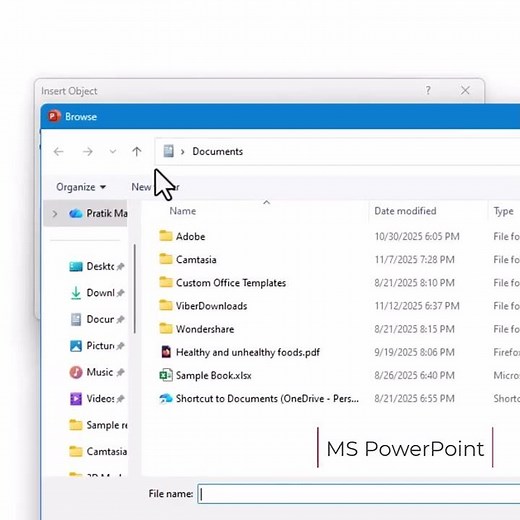Expand the Pratik OneDrive tree node
Image resolution: width=520 pixels, height=520 pixels.
pos(55,213)
